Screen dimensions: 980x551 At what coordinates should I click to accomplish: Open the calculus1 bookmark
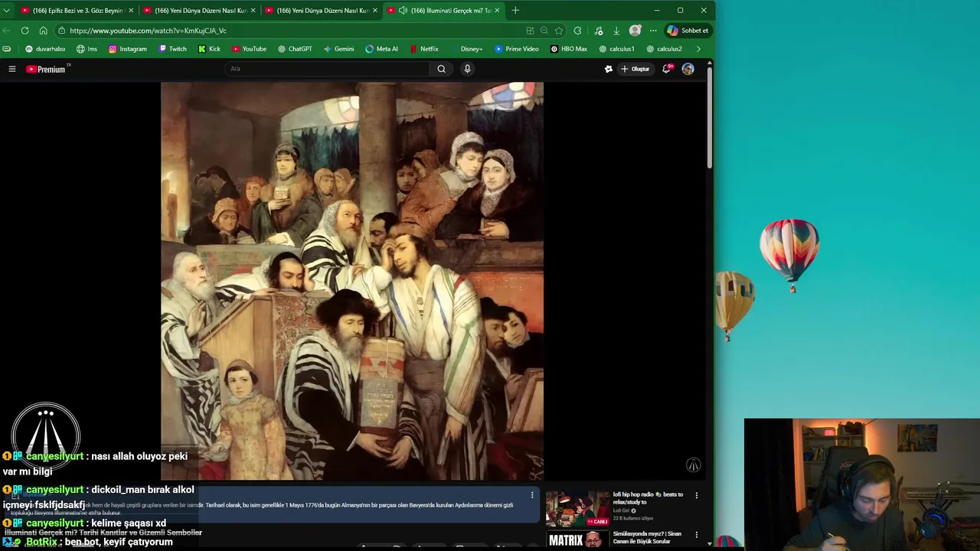[617, 49]
